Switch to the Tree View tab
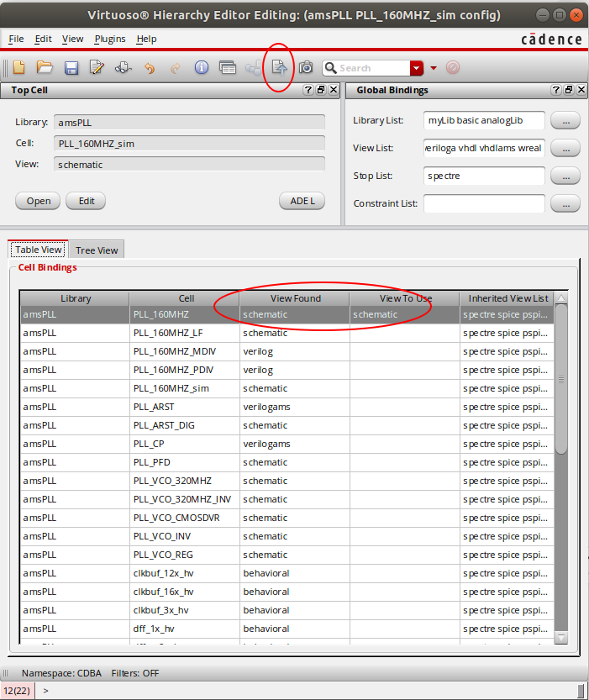 pyautogui.click(x=97, y=250)
